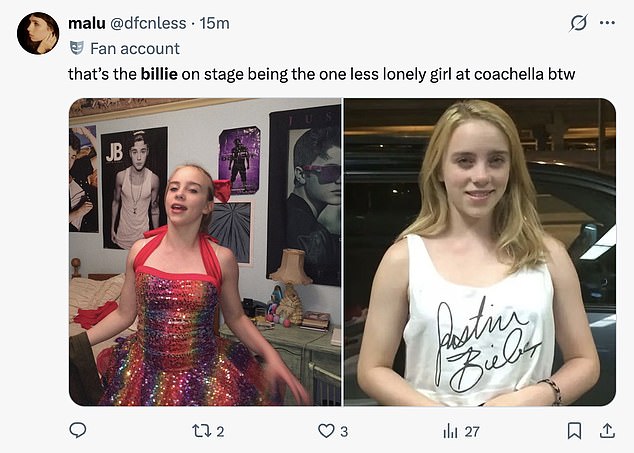The image size is (634, 453).
Task: Repost using the retweet arrows icon
Action: [198, 431]
